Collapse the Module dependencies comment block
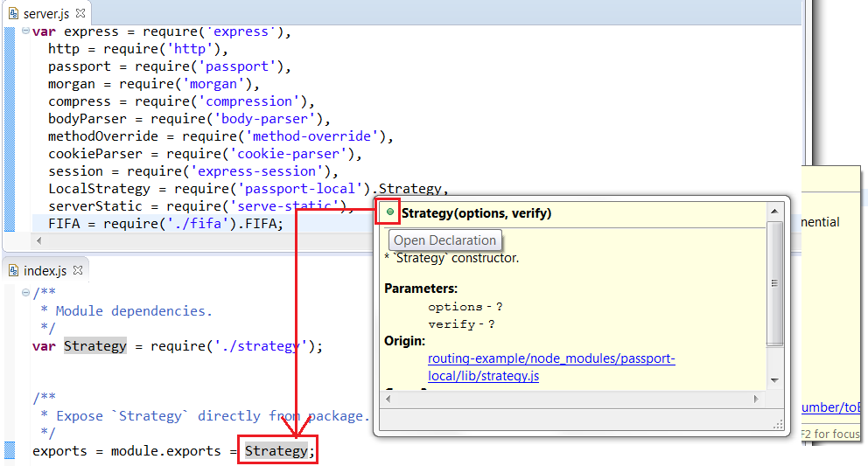Image resolution: width=868 pixels, height=466 pixels. pos(26,294)
